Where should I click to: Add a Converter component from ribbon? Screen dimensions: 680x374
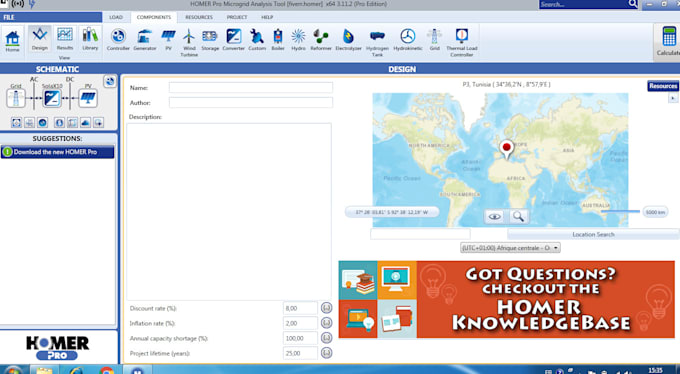(x=234, y=40)
